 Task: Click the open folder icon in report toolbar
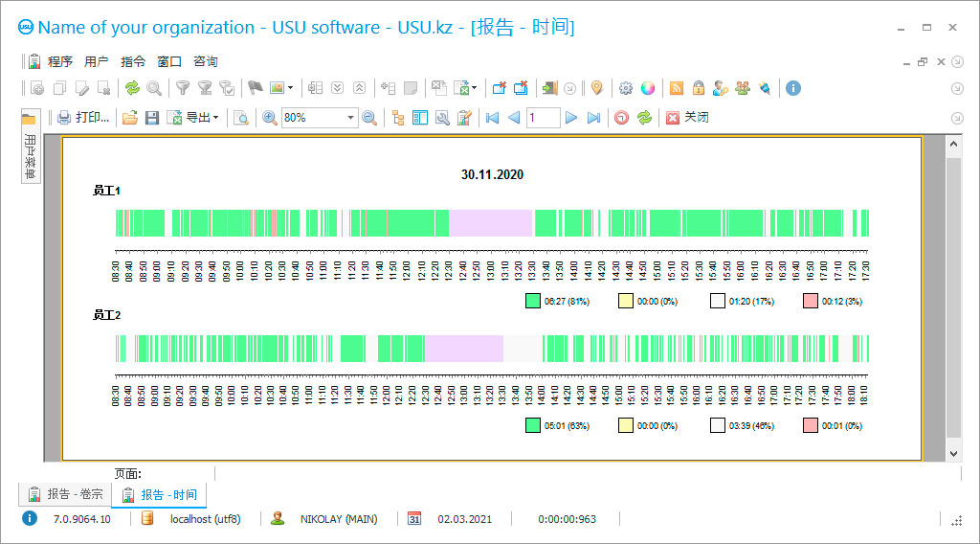coord(129,118)
